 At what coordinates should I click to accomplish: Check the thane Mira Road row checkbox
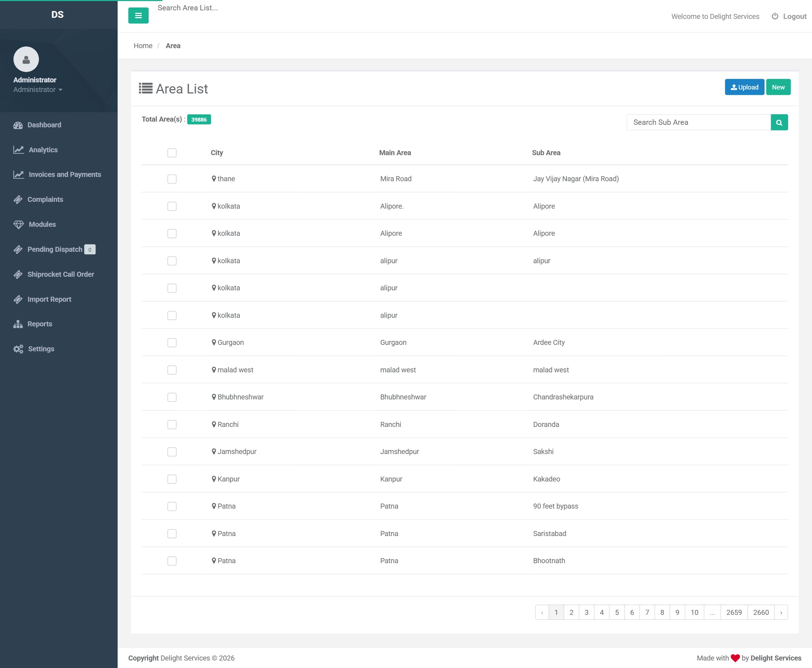point(172,179)
